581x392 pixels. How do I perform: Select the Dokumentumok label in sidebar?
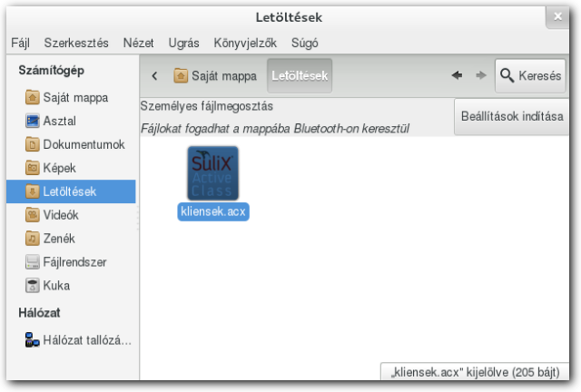pos(84,144)
